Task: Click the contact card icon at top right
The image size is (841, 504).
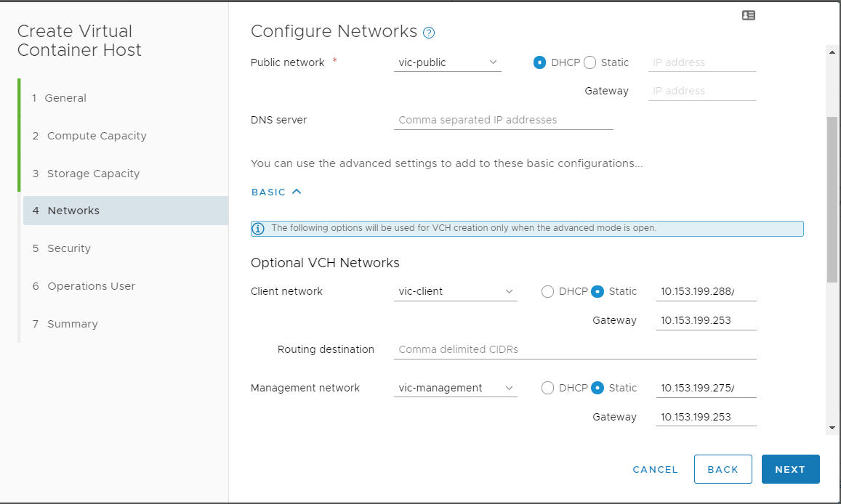Action: click(x=749, y=15)
